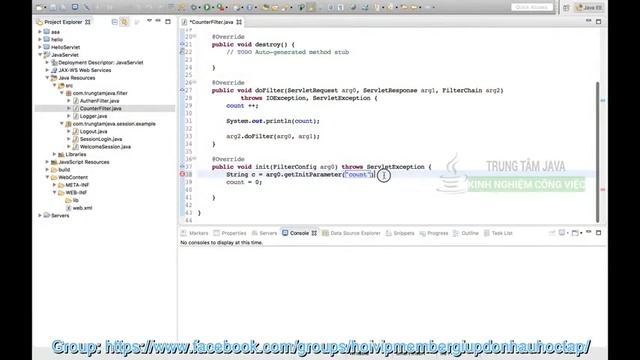Viewport: 640px width, 360px height.
Task: Expand the hello project
Action: (x=40, y=40)
